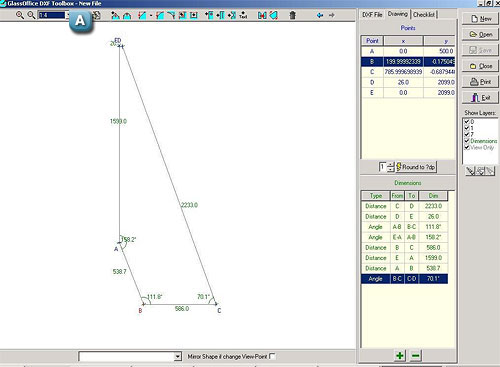This screenshot has height=367, width=500.
Task: Select point E row in Points table
Action: (x=408, y=93)
